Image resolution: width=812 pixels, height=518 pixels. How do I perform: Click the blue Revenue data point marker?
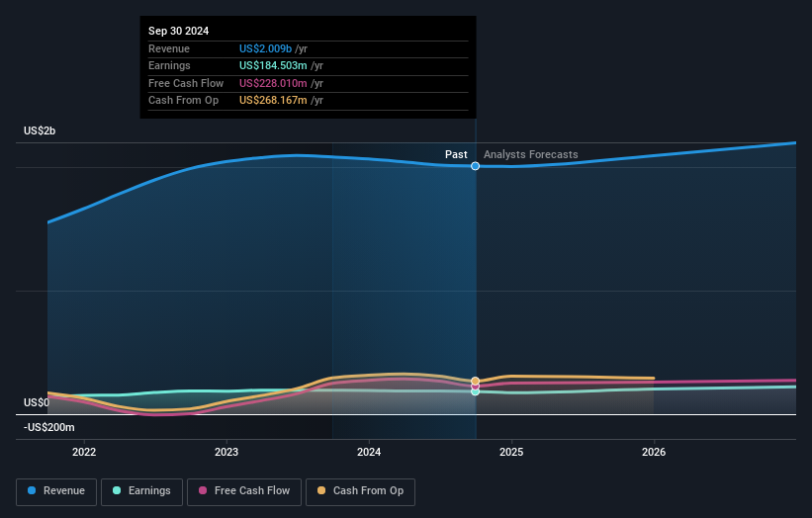[475, 166]
